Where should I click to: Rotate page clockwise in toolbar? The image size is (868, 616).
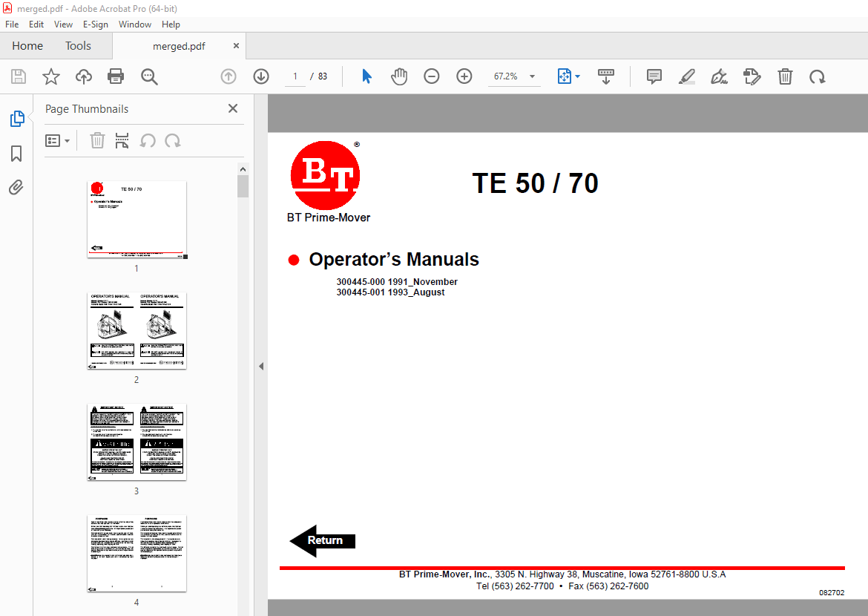point(817,76)
